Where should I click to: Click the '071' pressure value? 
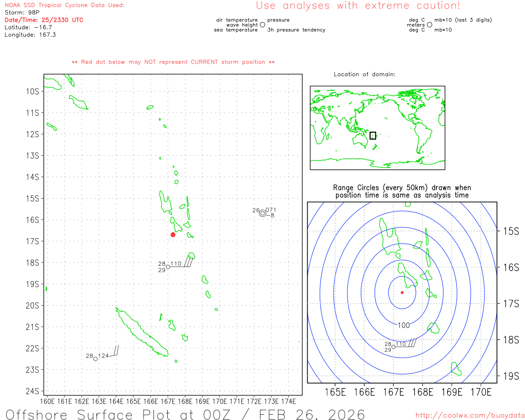click(x=271, y=210)
